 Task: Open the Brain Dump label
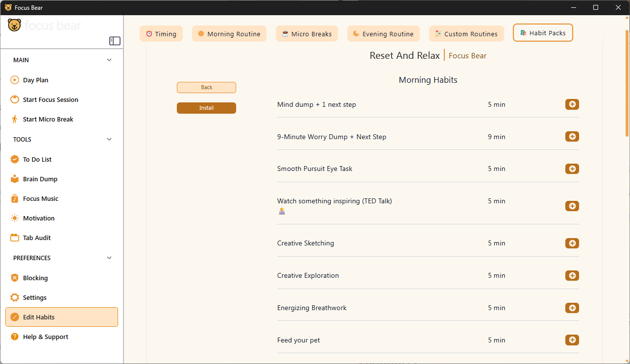click(x=40, y=179)
